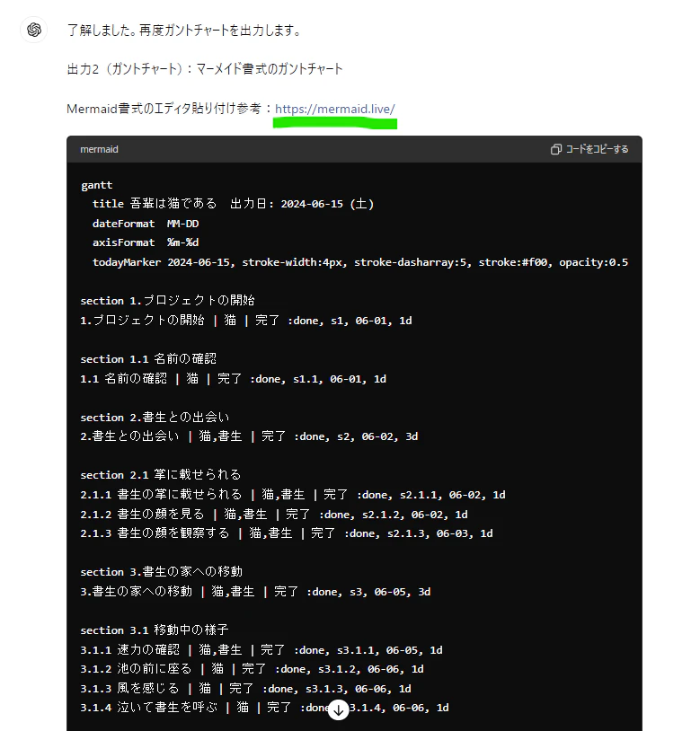Screen dimensions: 700x731
Task: Click section 3.書生の家への移動 line
Action: tap(162, 572)
